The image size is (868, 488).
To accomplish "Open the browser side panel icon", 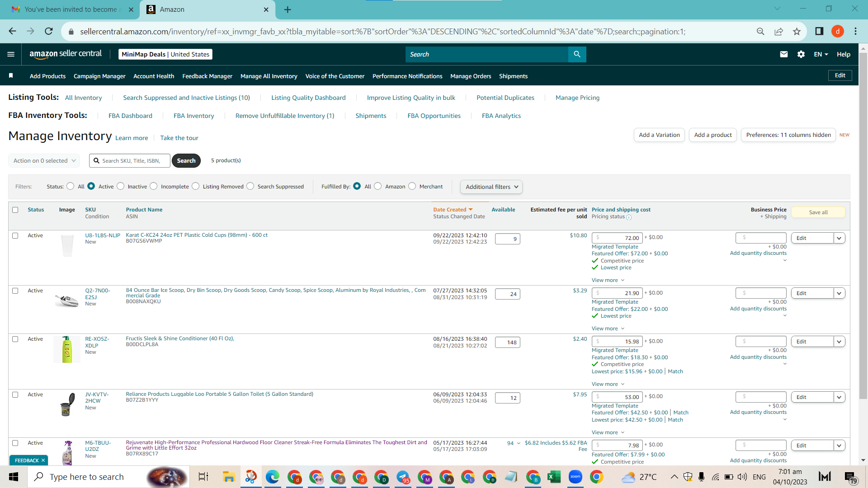I will (819, 31).
